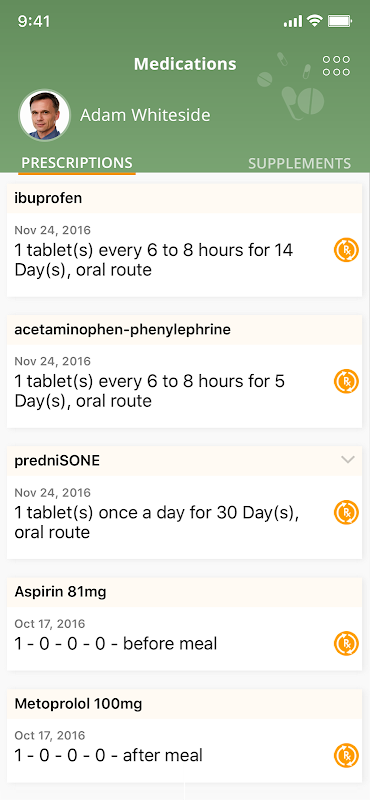
Task: Tap the Adam Whiteside name label
Action: (145, 115)
